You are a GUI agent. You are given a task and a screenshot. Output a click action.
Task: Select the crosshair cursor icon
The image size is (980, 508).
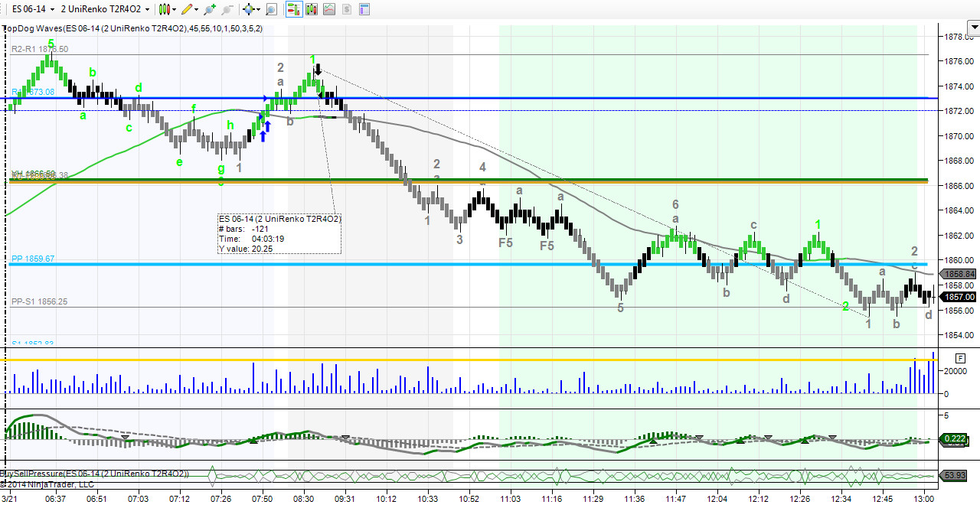click(x=248, y=10)
